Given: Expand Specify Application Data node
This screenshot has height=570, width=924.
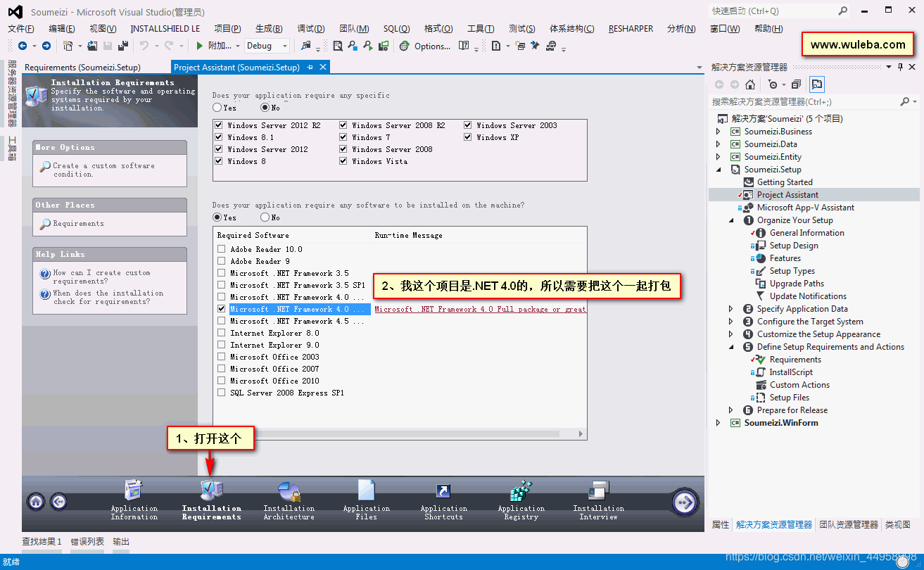Looking at the screenshot, I should (x=731, y=309).
